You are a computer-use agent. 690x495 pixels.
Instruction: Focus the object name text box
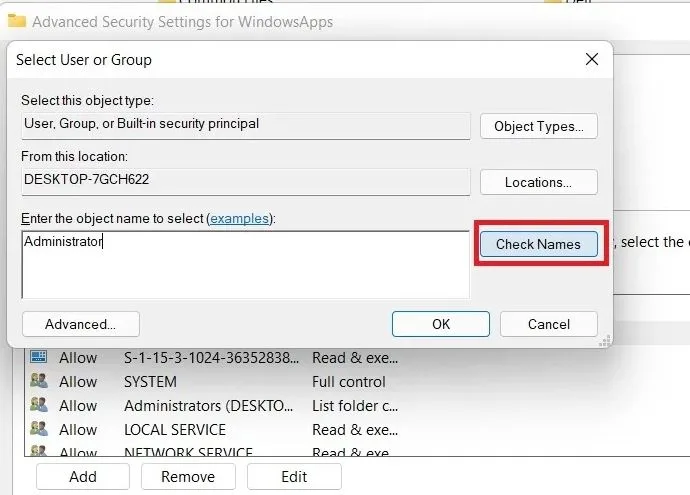(246, 264)
